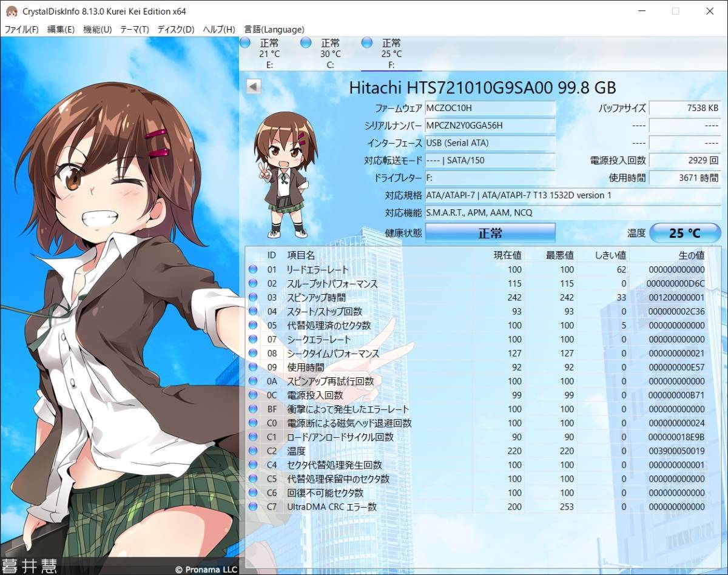Image resolution: width=728 pixels, height=575 pixels.
Task: Click the 項目名 column header
Action: click(x=301, y=255)
